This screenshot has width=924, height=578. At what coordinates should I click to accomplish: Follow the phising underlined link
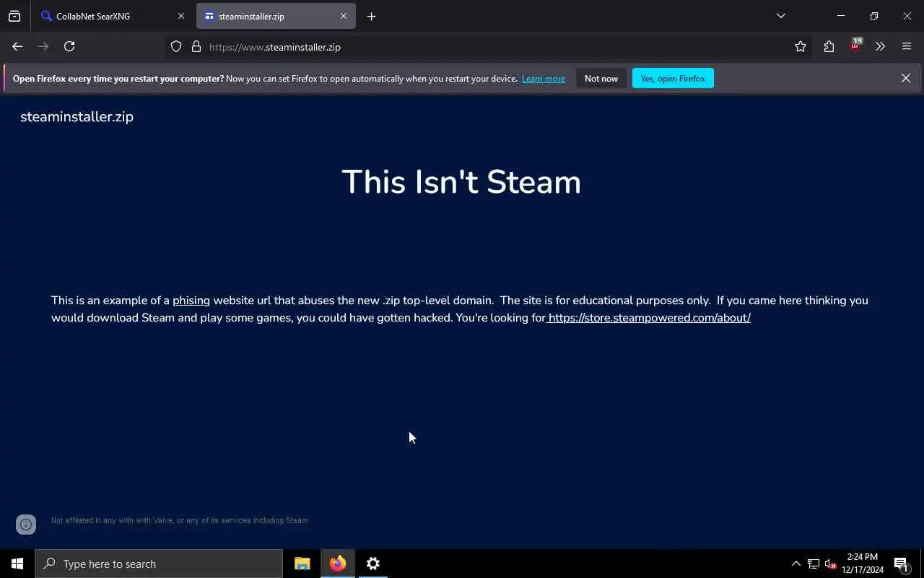pyautogui.click(x=191, y=301)
